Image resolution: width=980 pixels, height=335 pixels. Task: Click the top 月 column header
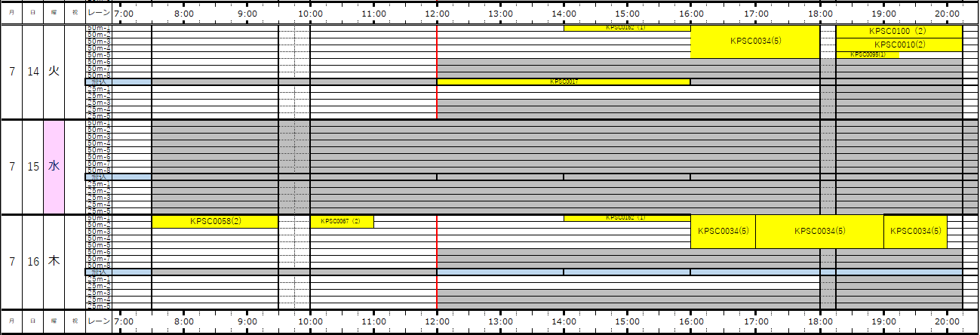click(x=11, y=14)
